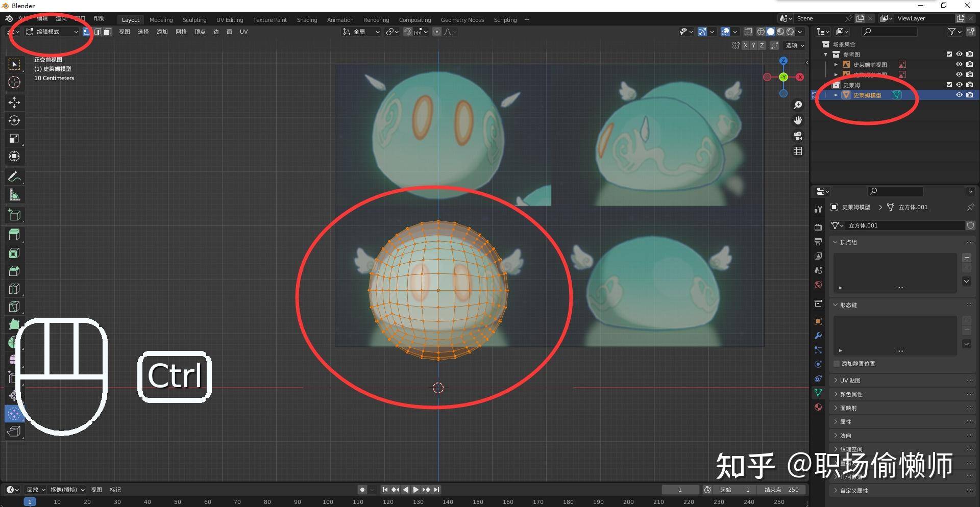Open the Material properties tab
Image resolution: width=980 pixels, height=507 pixels.
(818, 407)
